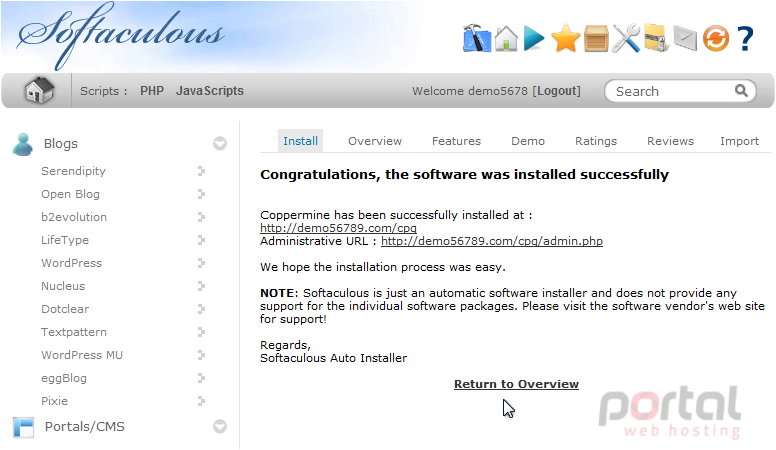The height and width of the screenshot is (450, 776).
Task: Open the gold star Ratings icon
Action: (565, 39)
